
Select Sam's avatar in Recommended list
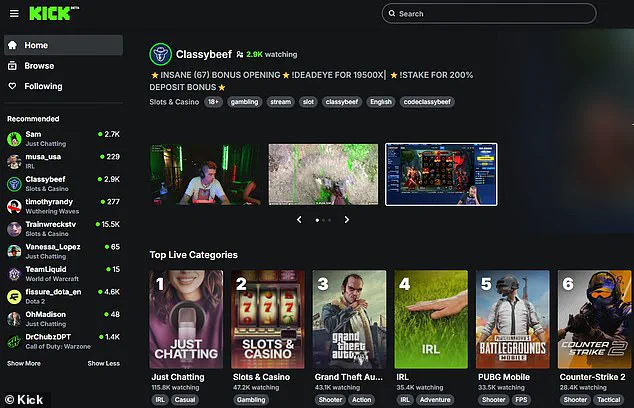click(x=14, y=138)
